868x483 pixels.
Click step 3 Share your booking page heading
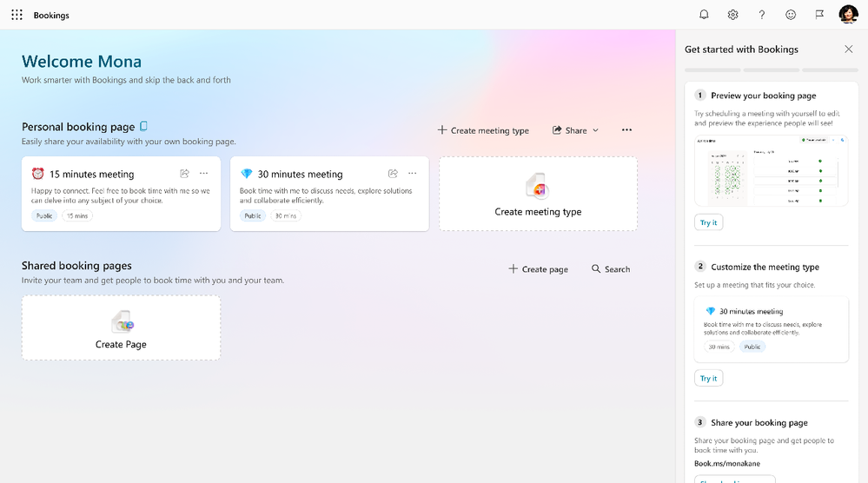point(759,423)
